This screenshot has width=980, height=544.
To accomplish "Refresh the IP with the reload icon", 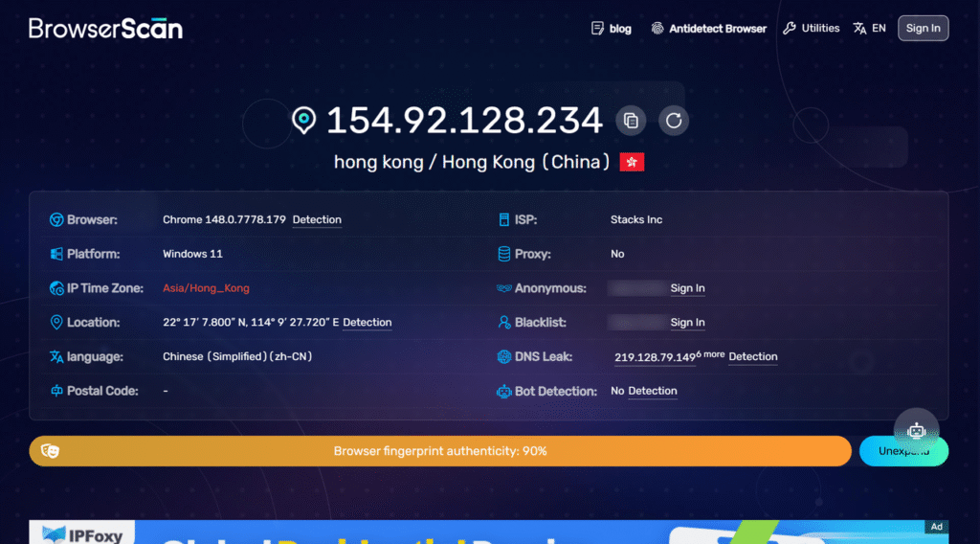I will click(x=674, y=120).
